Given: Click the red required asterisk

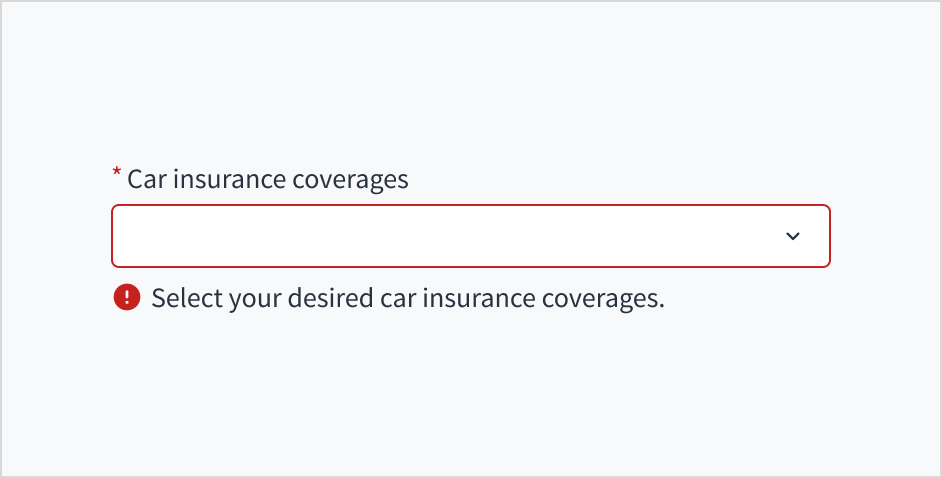Looking at the screenshot, I should [x=117, y=175].
